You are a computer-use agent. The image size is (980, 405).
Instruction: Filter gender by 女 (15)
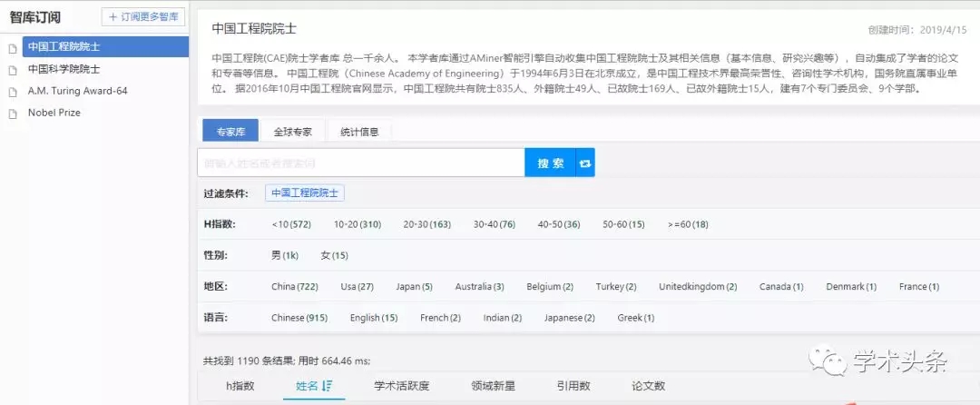pyautogui.click(x=334, y=255)
